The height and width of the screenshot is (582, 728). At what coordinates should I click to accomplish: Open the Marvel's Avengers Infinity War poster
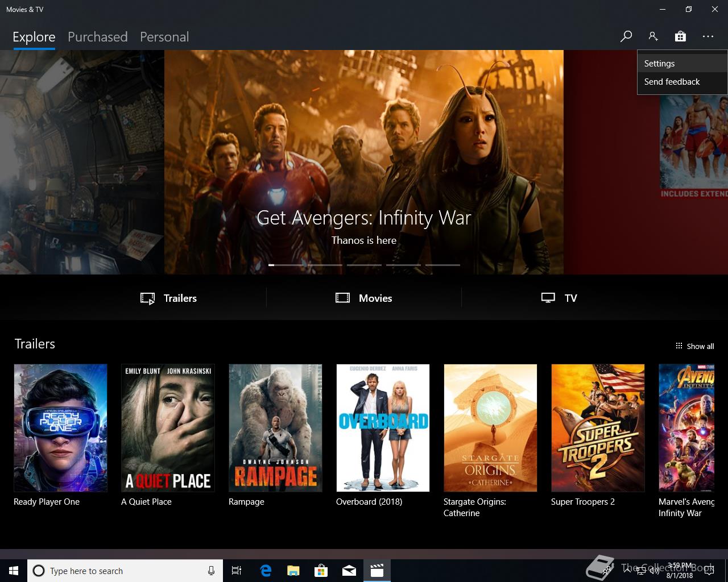point(686,428)
